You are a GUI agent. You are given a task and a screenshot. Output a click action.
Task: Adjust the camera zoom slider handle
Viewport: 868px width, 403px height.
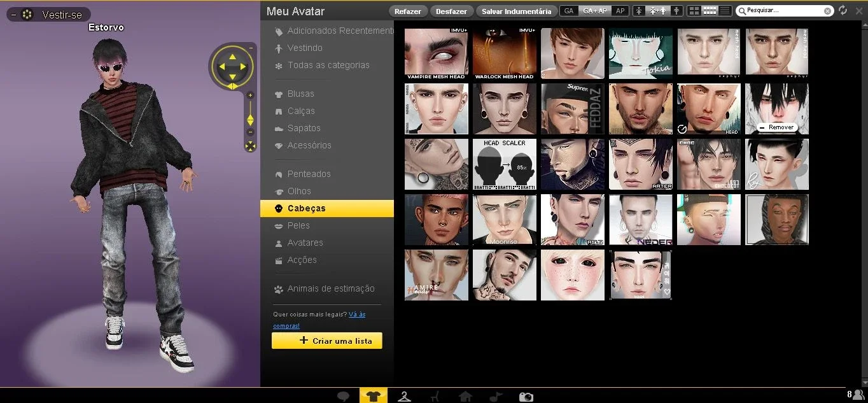(x=250, y=119)
